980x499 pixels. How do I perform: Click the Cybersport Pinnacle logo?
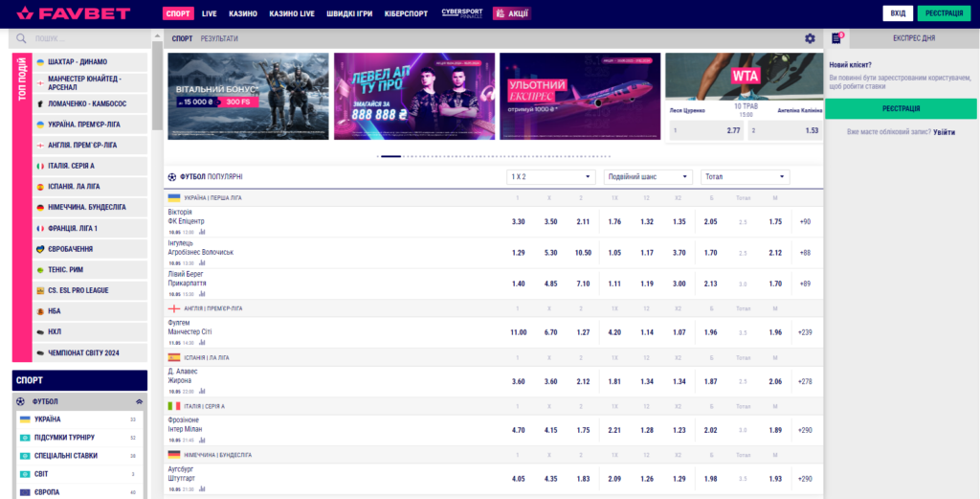pos(462,13)
